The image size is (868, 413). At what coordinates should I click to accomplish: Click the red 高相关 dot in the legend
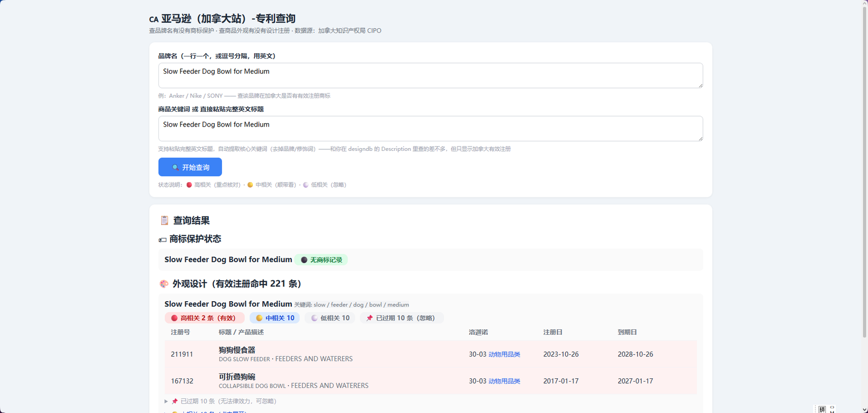[189, 185]
